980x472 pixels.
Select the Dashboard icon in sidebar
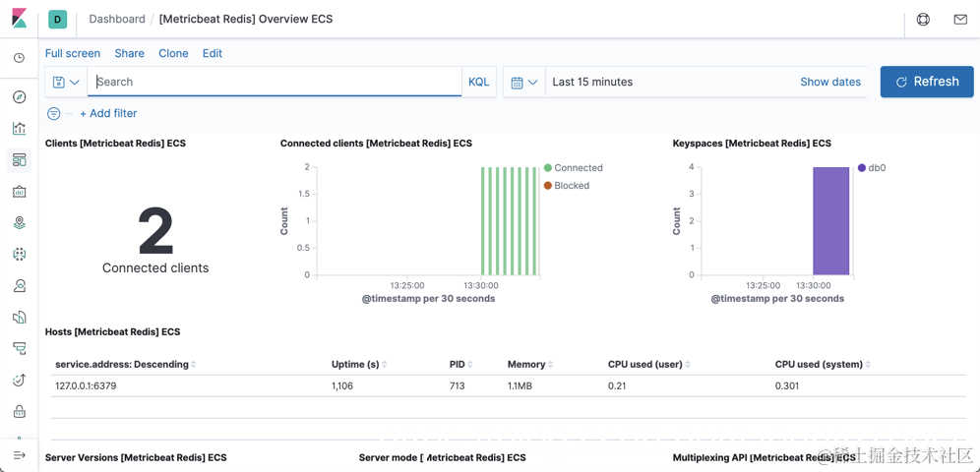coord(20,160)
